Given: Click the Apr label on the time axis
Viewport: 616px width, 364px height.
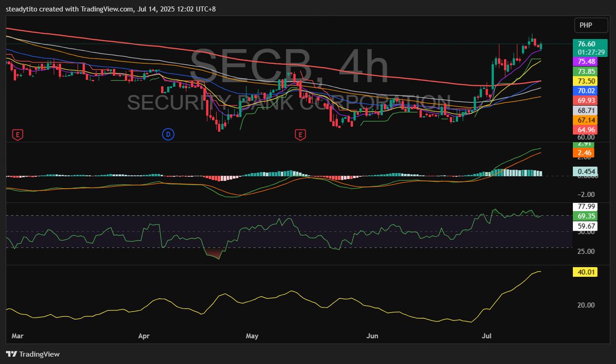Looking at the screenshot, I should (x=144, y=336).
